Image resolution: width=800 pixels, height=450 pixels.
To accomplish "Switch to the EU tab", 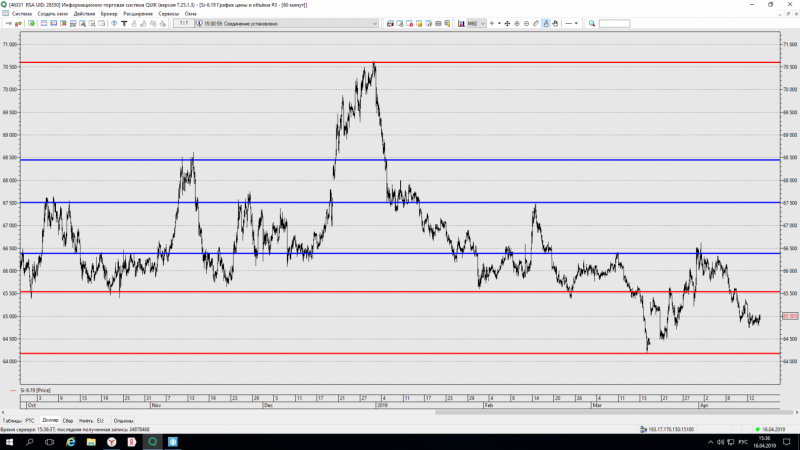I will (x=100, y=421).
